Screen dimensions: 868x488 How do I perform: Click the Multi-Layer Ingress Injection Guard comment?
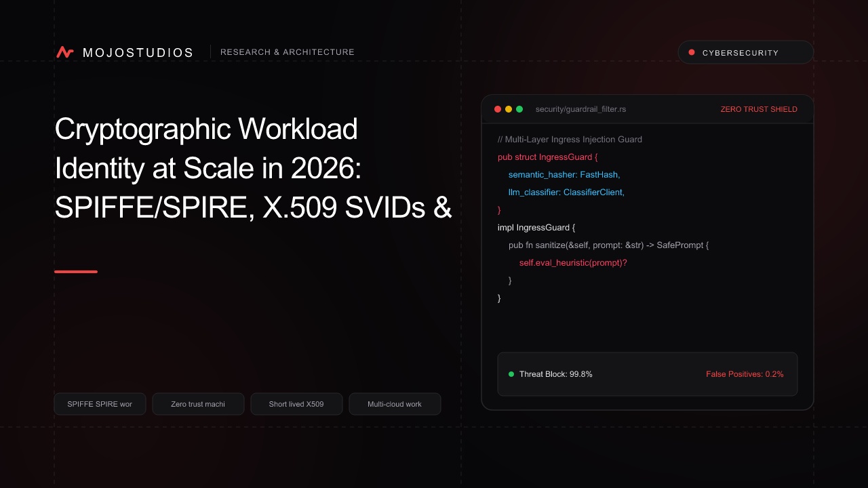pos(570,140)
